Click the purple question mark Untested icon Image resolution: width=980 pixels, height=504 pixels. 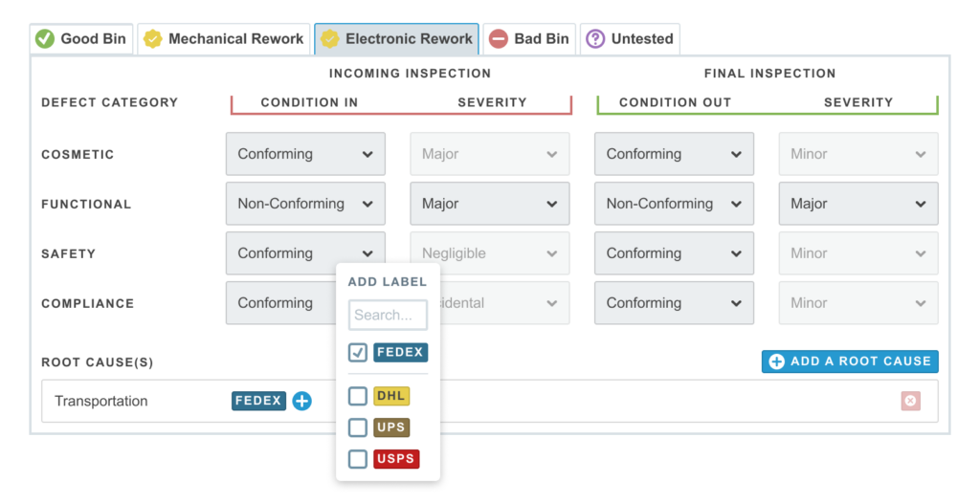(595, 39)
